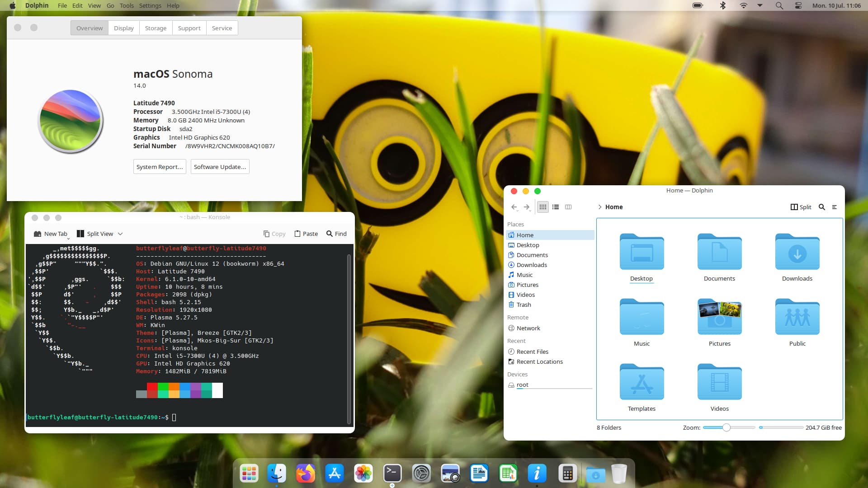Open the Music folder icon
868x488 pixels.
click(642, 317)
